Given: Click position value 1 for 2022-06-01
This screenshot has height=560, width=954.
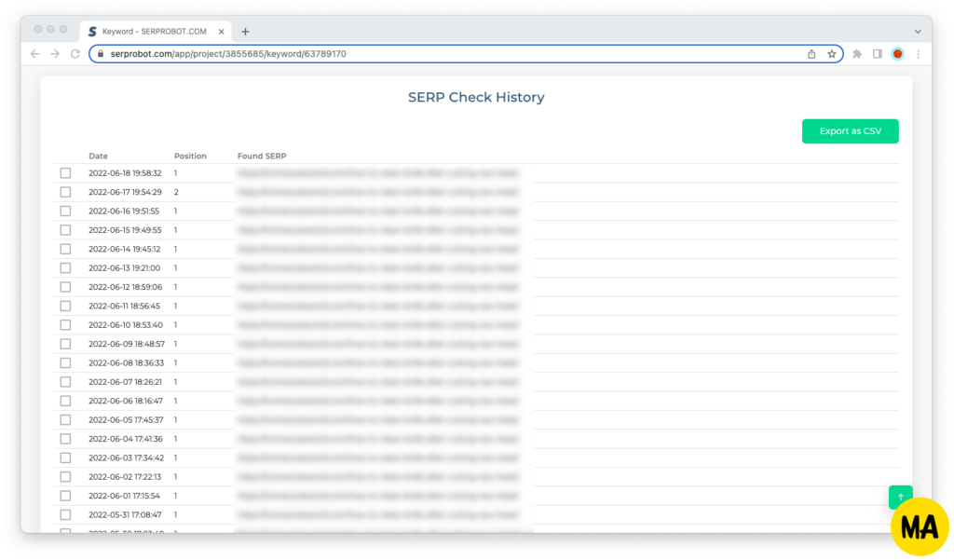Looking at the screenshot, I should (176, 496).
